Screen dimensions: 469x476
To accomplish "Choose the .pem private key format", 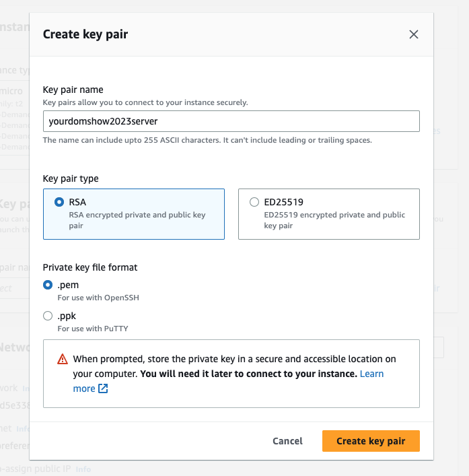I will (x=48, y=285).
